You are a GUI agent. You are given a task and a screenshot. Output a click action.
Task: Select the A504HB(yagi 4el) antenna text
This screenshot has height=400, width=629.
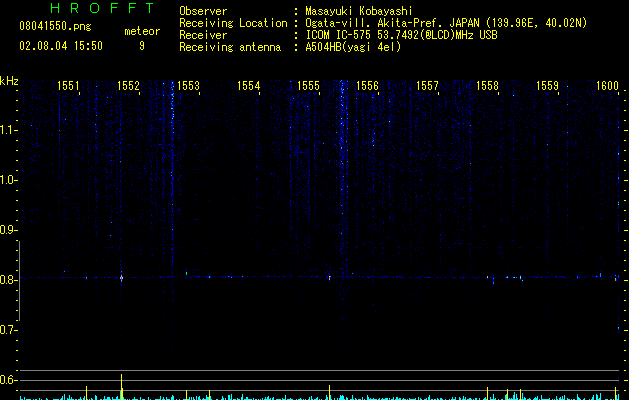pyautogui.click(x=353, y=47)
